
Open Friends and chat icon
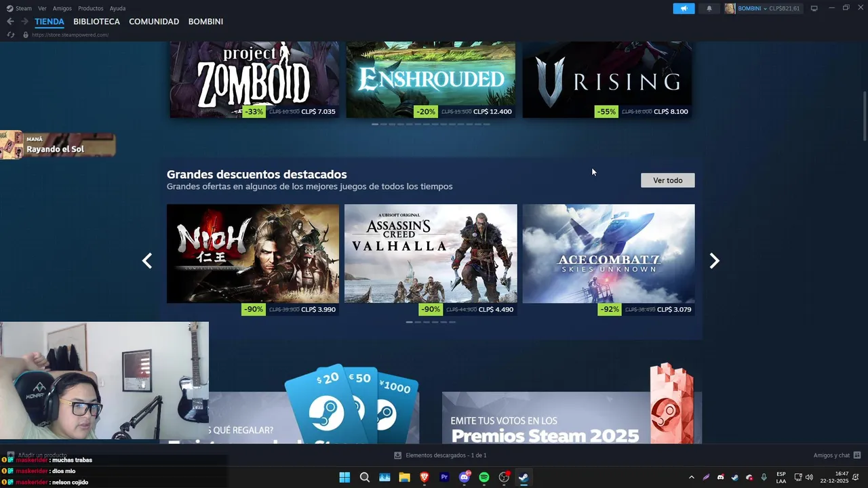857,455
